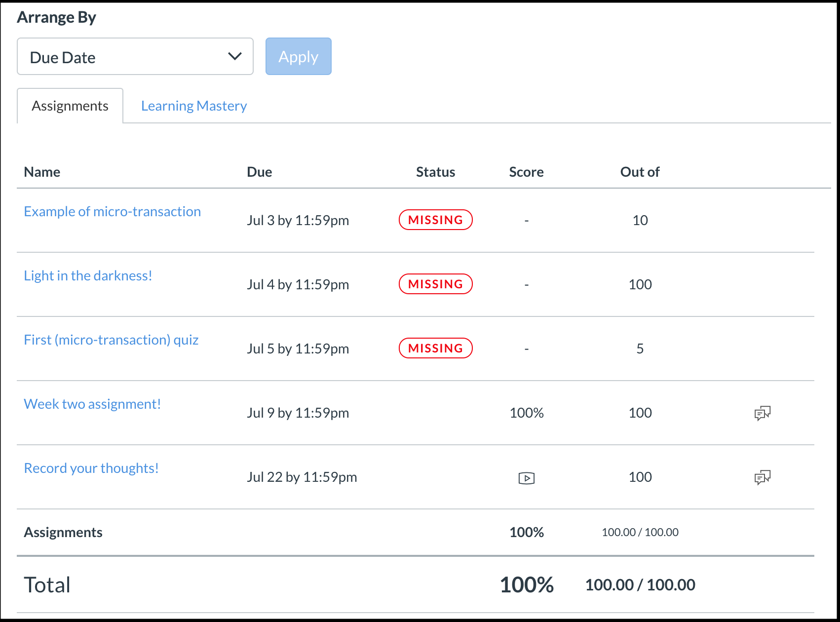Open Record your thoughts! link
The image size is (840, 622).
tap(92, 468)
